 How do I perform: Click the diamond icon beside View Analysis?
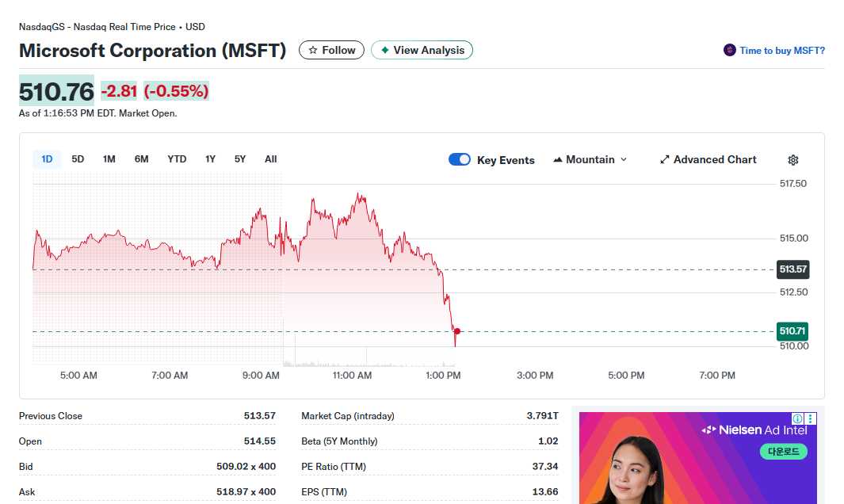point(385,50)
